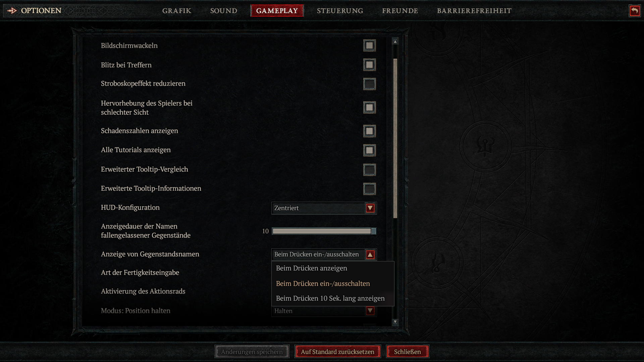
Task: Click the scrollbar up arrow
Action: 395,42
